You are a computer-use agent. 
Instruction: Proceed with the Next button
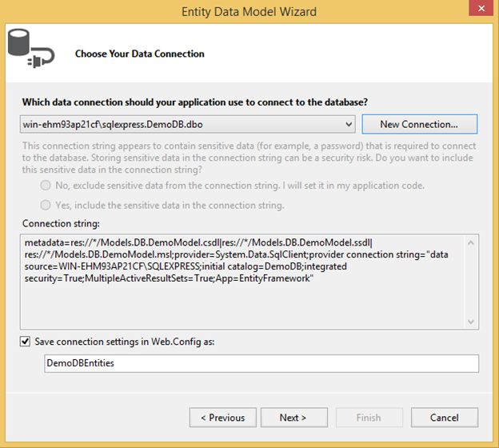click(293, 418)
